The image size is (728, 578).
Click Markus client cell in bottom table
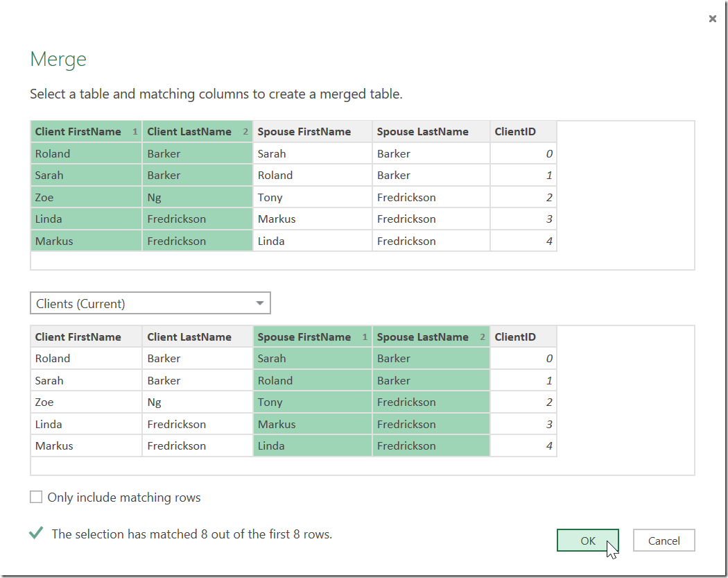(86, 445)
